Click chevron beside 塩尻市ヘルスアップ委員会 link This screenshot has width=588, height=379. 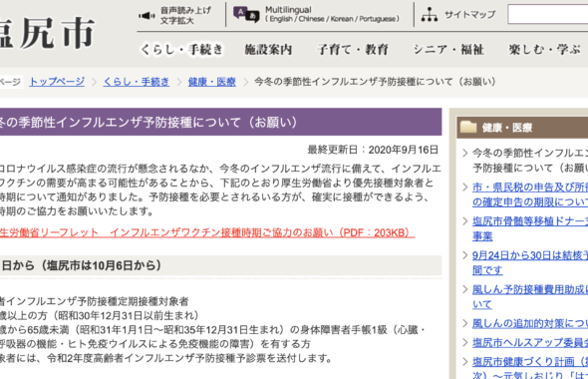click(x=465, y=343)
